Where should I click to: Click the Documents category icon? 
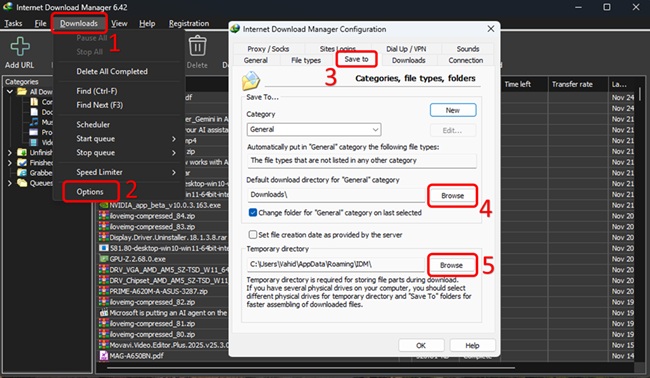(x=34, y=112)
